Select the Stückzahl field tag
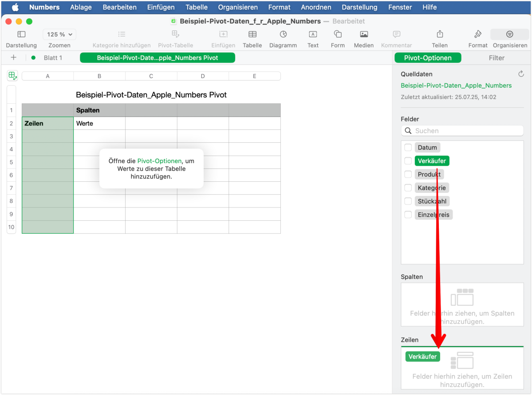This screenshot has width=532, height=395. click(432, 201)
